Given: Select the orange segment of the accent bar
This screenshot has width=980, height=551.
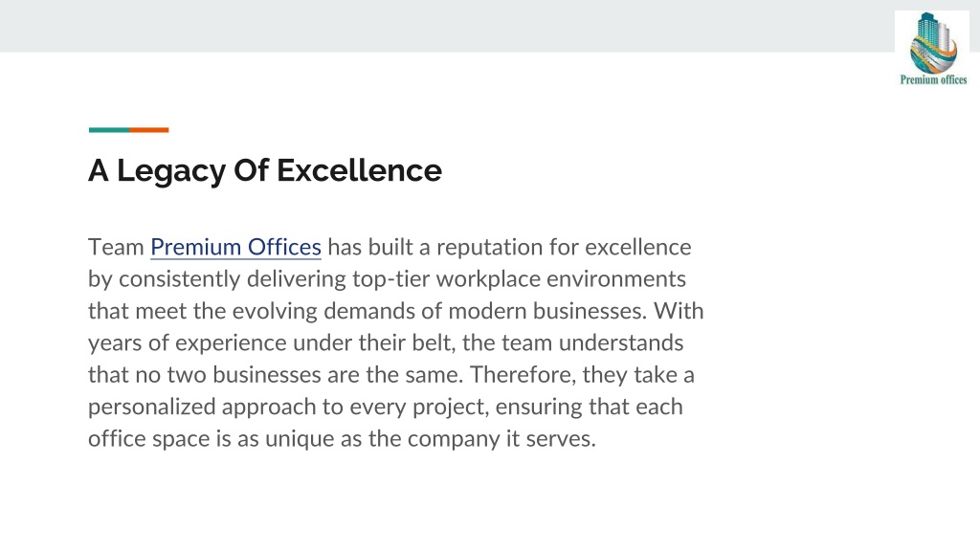Looking at the screenshot, I should coord(148,130).
